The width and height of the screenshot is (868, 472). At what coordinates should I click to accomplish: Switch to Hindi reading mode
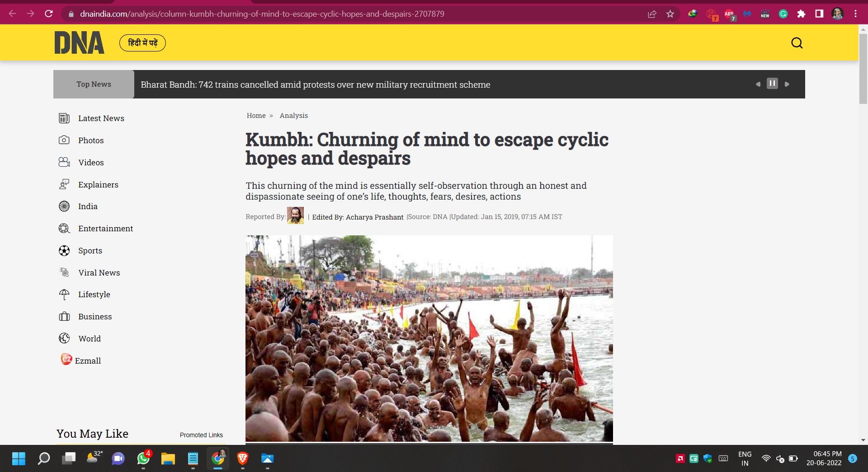pyautogui.click(x=142, y=43)
